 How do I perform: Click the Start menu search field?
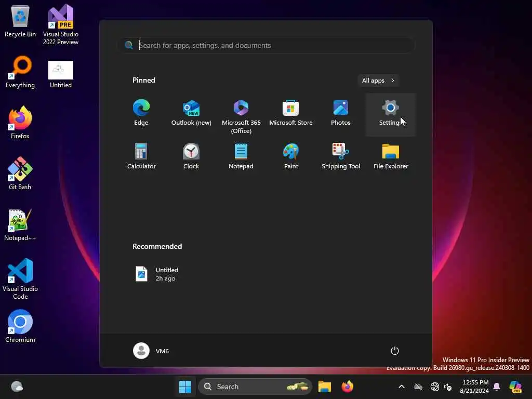pyautogui.click(x=267, y=45)
